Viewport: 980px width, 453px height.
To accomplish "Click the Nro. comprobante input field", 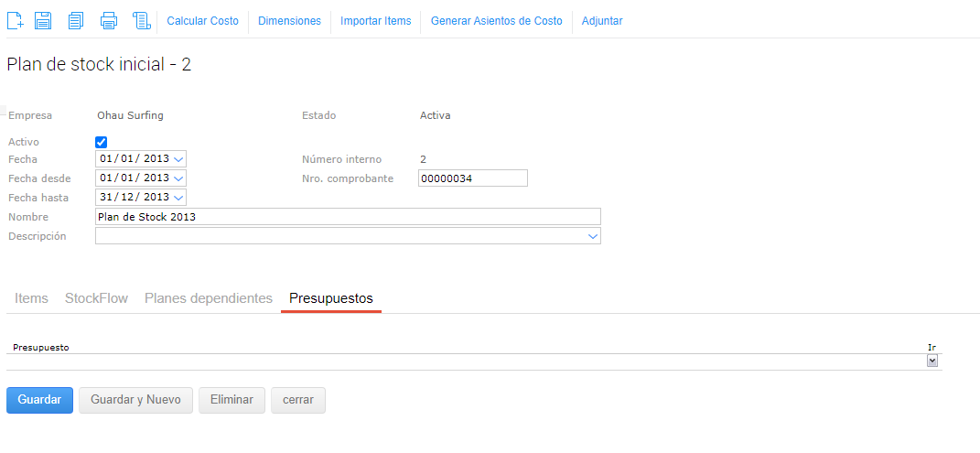I will pos(473,178).
